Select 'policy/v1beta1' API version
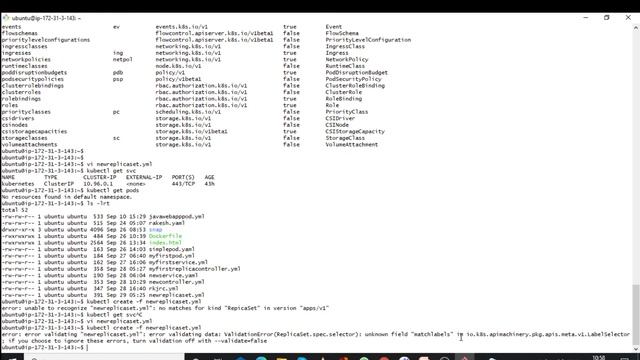This screenshot has height=360, width=640. coord(178,79)
